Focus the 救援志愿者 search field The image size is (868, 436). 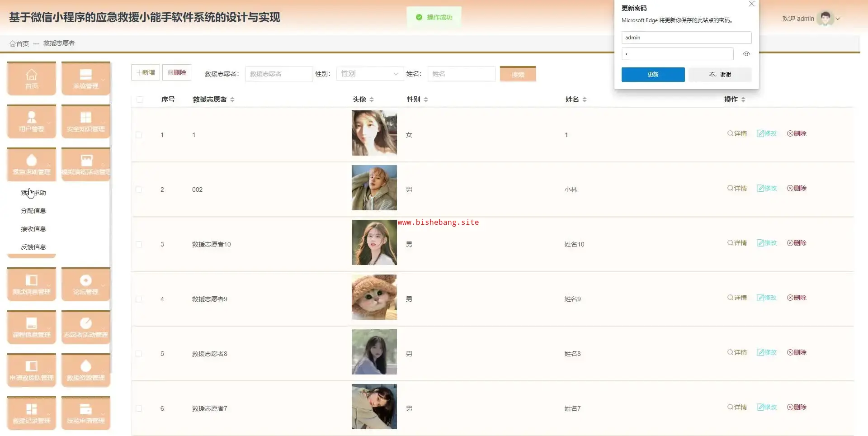[x=279, y=74]
